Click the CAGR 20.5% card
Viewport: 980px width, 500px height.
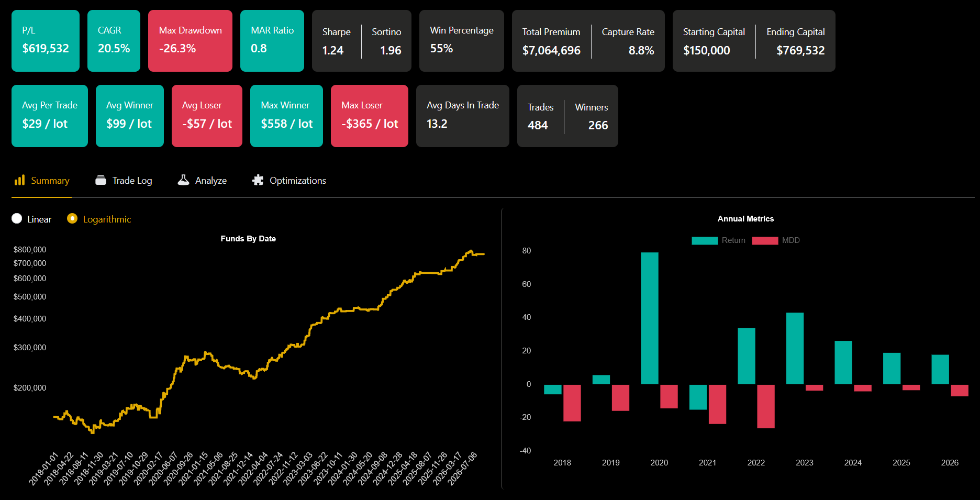(x=114, y=41)
